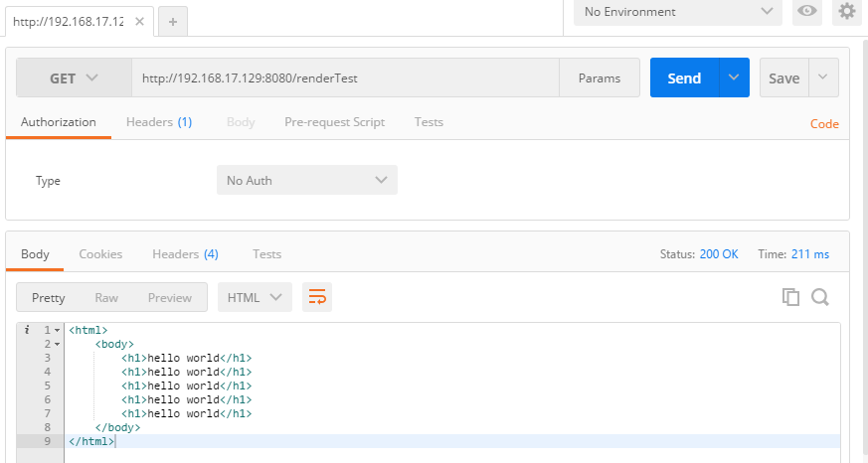Open a new request tab with plus
This screenshot has height=463, width=868.
pyautogui.click(x=172, y=22)
